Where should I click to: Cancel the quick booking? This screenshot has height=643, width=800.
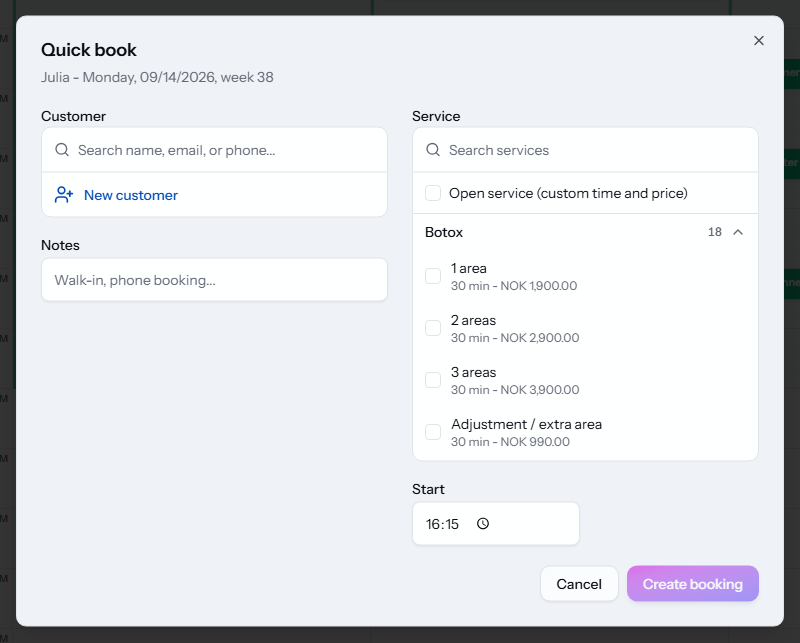[x=579, y=584]
